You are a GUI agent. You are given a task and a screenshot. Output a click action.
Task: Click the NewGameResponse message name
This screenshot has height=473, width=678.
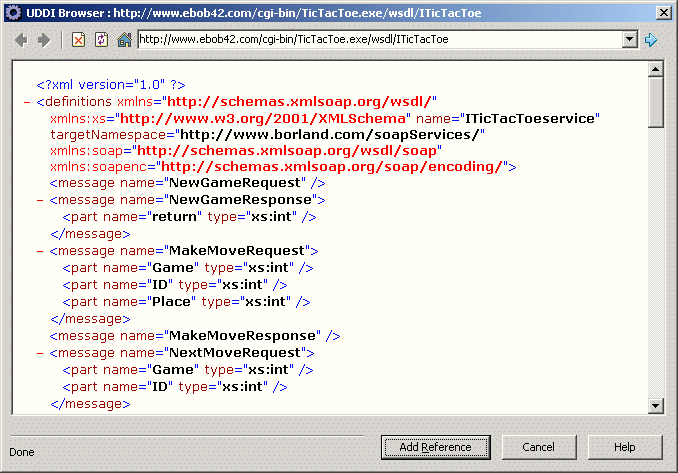[x=240, y=200]
